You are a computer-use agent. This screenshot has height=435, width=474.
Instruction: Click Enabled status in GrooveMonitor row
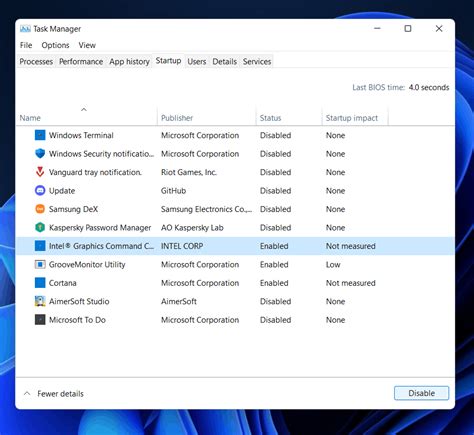point(274,265)
